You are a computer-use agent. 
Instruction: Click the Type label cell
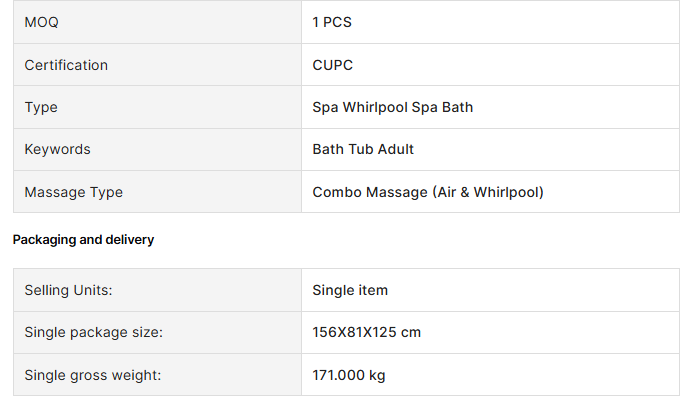[x=157, y=107]
